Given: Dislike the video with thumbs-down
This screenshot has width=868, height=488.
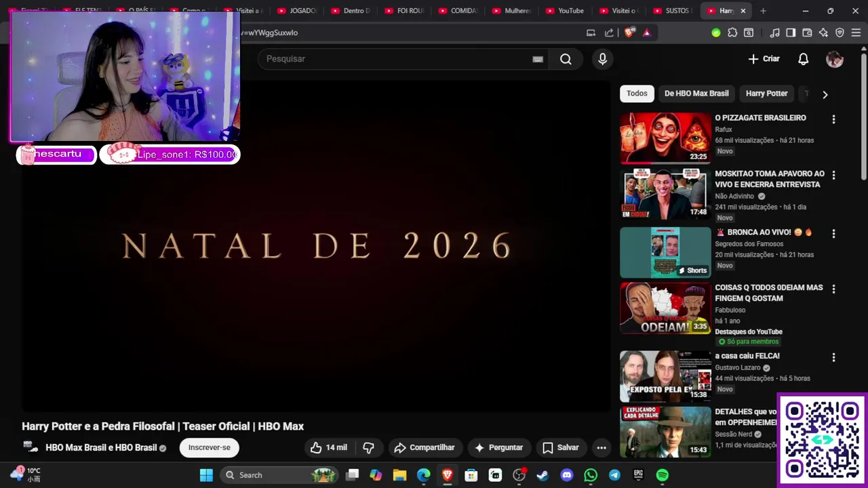Looking at the screenshot, I should pos(368,447).
